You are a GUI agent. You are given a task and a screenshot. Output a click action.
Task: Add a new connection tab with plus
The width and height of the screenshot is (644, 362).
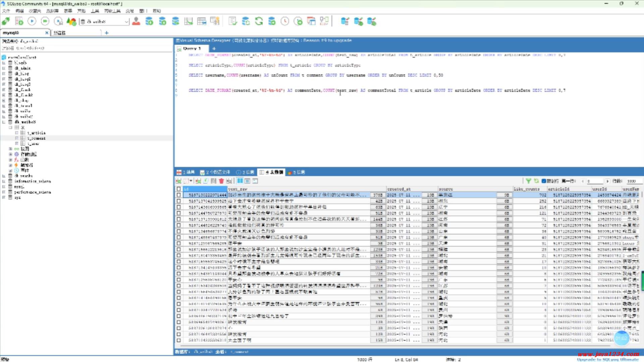click(x=107, y=33)
